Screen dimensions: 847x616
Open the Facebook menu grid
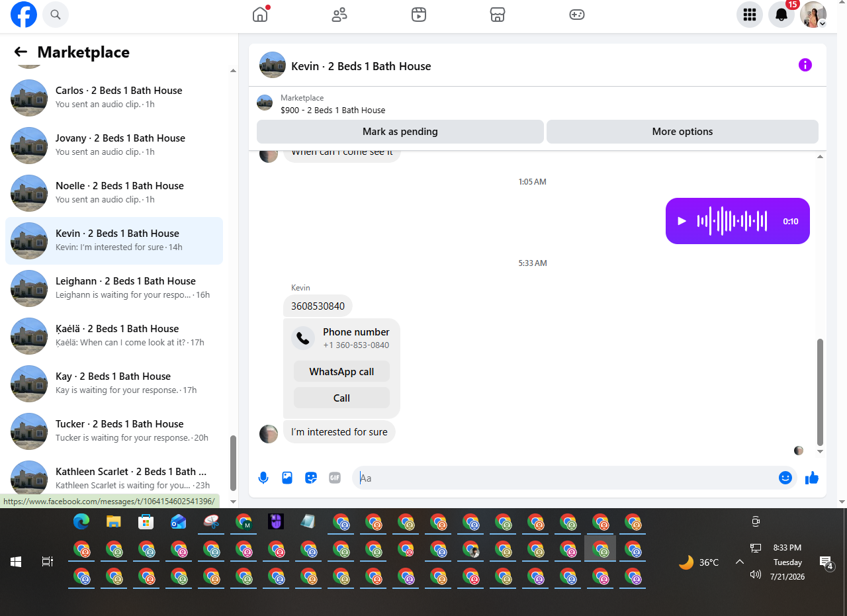(750, 15)
